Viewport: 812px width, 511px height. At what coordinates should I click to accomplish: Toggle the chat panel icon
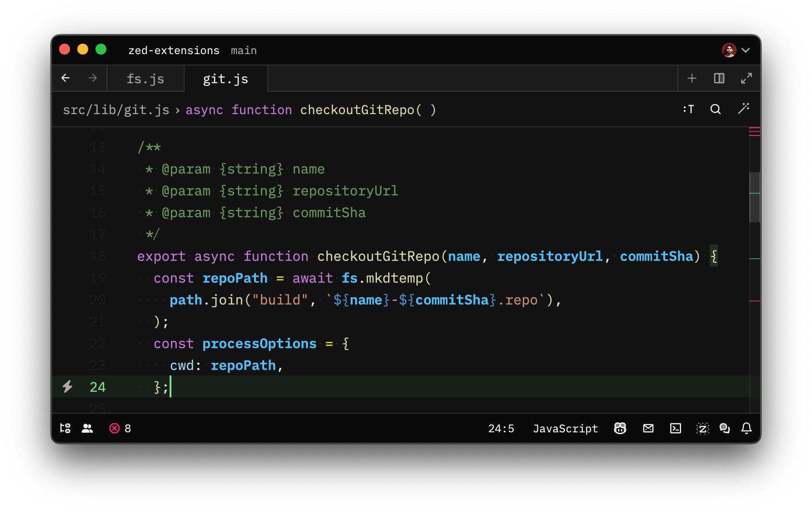tap(725, 428)
